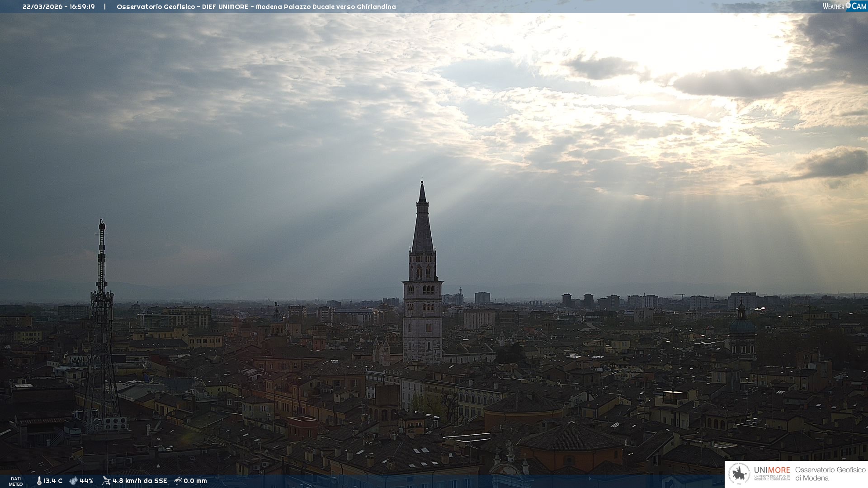Click the WeatherCam logo
Screen dimensions: 868x488
pyautogui.click(x=844, y=6)
